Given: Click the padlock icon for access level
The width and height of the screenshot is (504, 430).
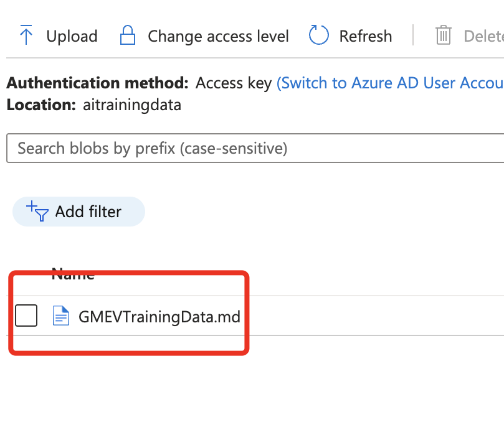Looking at the screenshot, I should 128,35.
